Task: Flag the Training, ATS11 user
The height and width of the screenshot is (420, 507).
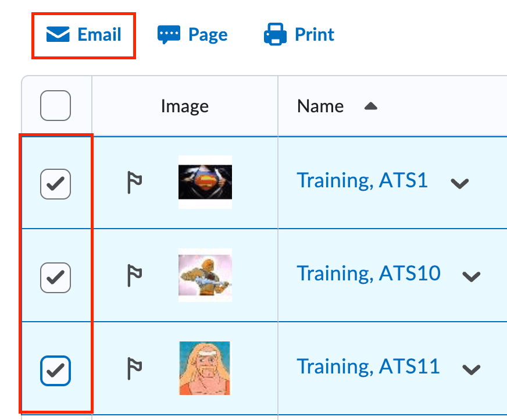Action: (135, 369)
